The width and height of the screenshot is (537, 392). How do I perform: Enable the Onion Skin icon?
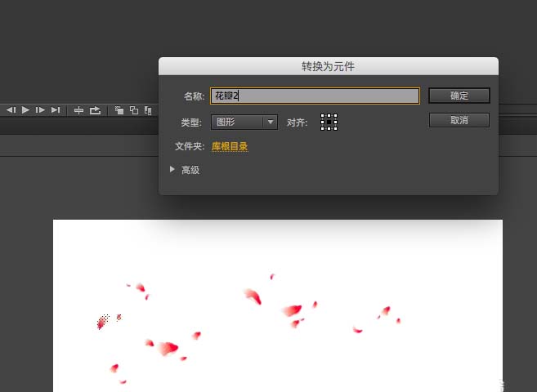119,110
